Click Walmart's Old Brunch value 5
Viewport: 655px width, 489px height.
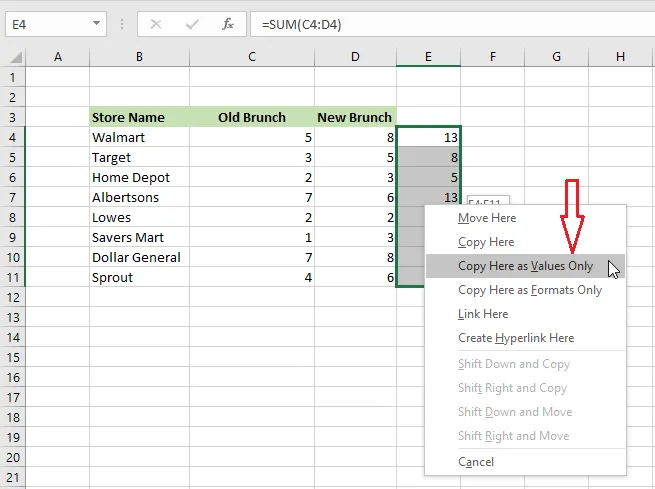tap(252, 137)
